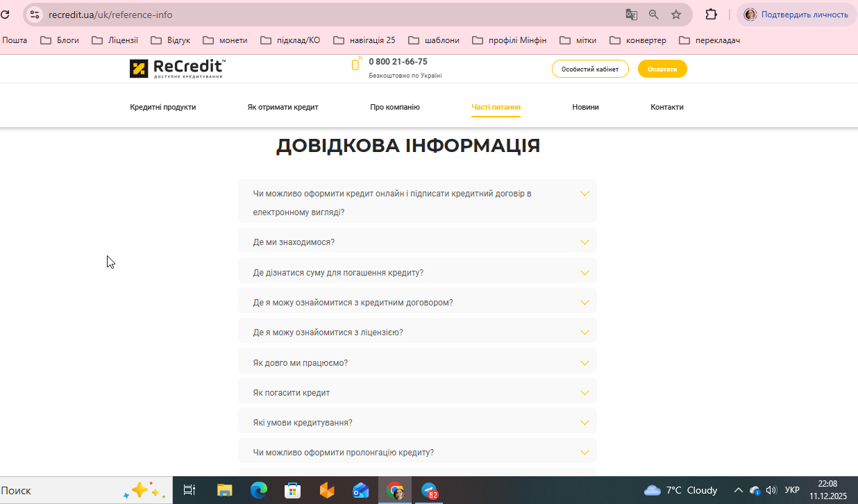The image size is (858, 504).
Task: Expand 'Де я можу ознайомитися з ліцензією?'
Action: pyautogui.click(x=417, y=332)
